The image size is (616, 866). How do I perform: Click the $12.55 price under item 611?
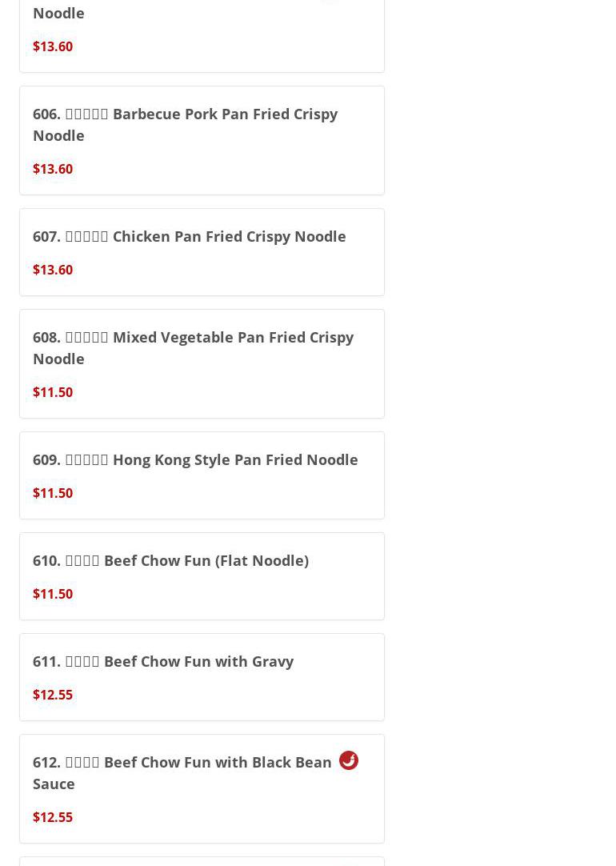coord(53,695)
